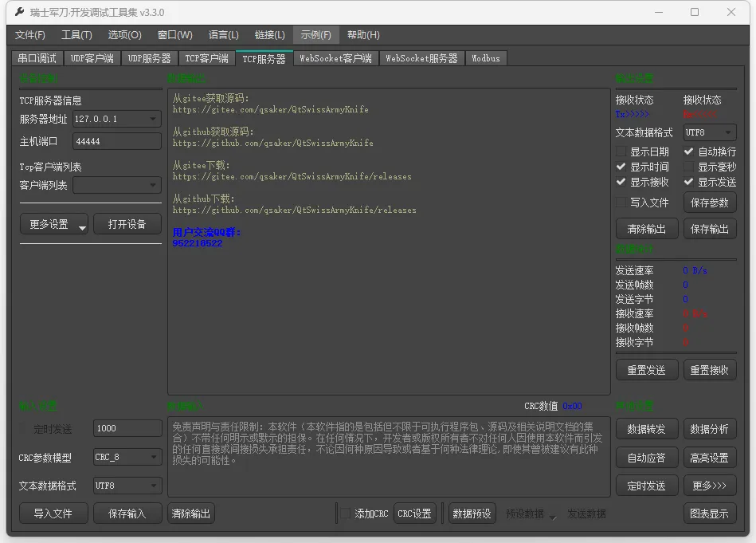The height and width of the screenshot is (543, 756).
Task: Click the 保存输入 button
Action: coord(127,513)
